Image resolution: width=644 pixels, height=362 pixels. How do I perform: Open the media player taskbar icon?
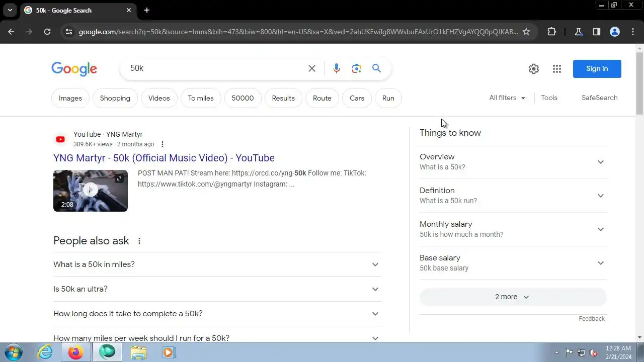[168, 352]
